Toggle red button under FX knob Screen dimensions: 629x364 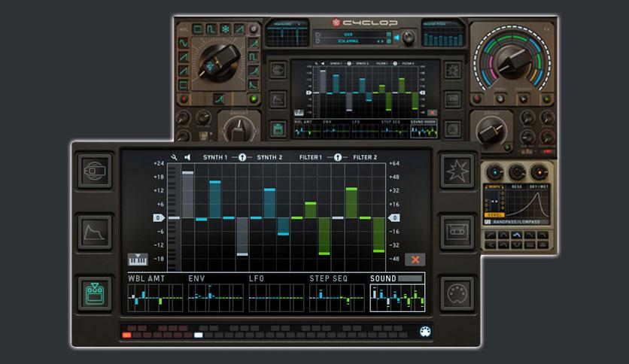[477, 99]
